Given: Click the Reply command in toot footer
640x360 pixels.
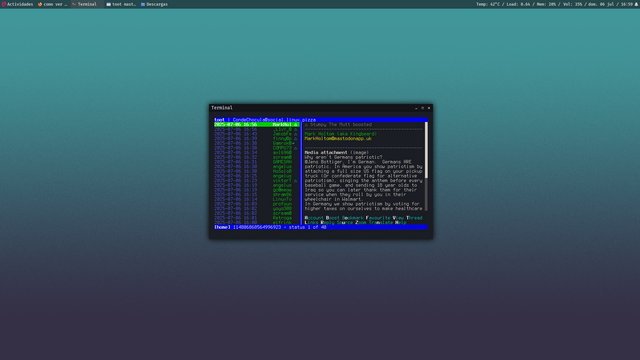Looking at the screenshot, I should (327, 222).
